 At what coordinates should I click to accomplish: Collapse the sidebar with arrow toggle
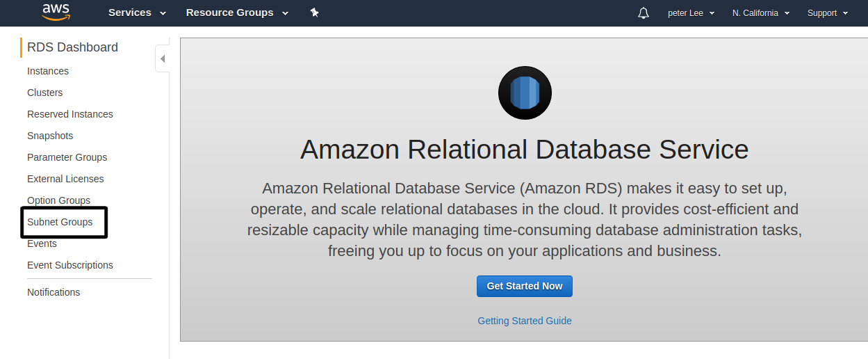click(162, 59)
